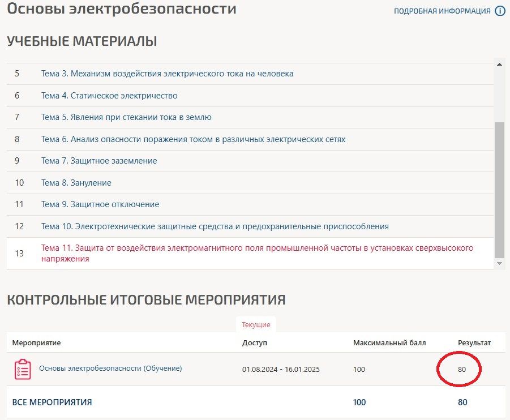The height and width of the screenshot is (420, 510).
Task: Open Тема 10. Электротехнические защитные средства
Action: click(x=215, y=226)
